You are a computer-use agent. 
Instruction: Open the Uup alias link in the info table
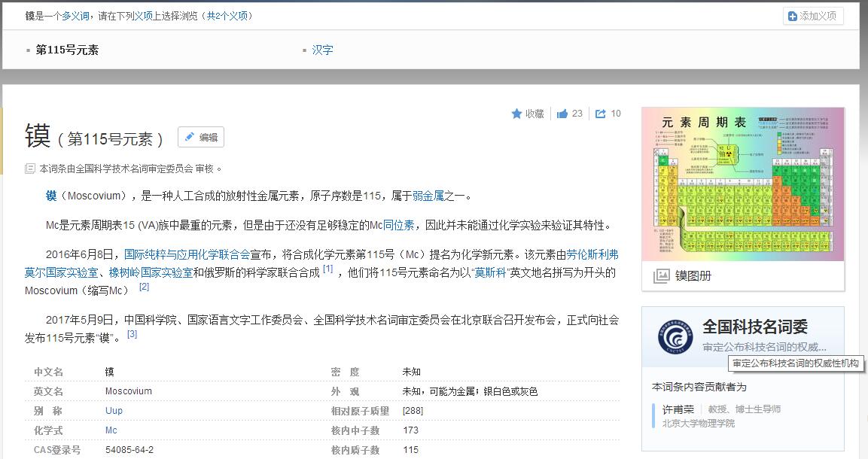(114, 411)
